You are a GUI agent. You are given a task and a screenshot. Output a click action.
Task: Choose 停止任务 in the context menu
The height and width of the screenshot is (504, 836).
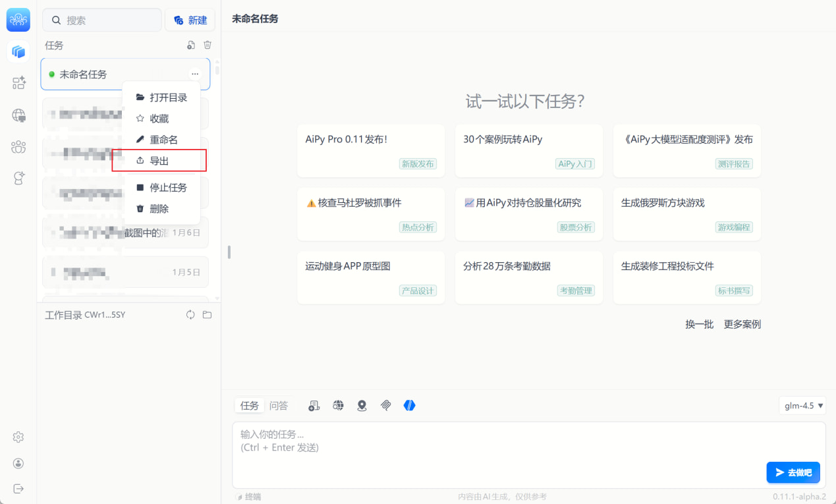click(161, 188)
